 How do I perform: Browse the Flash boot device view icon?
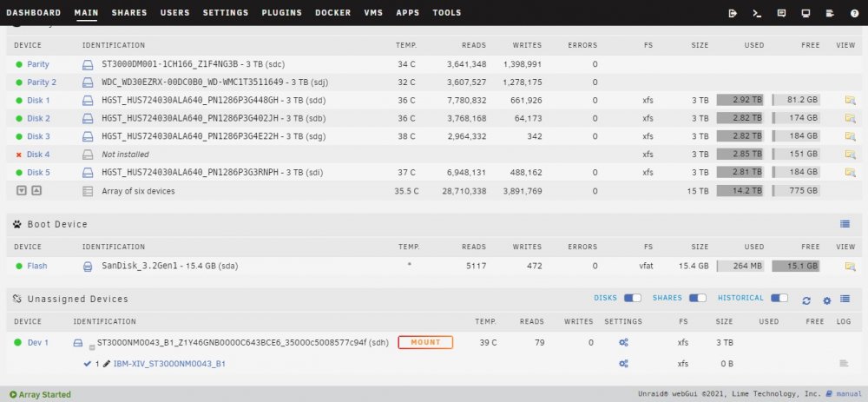tap(851, 266)
